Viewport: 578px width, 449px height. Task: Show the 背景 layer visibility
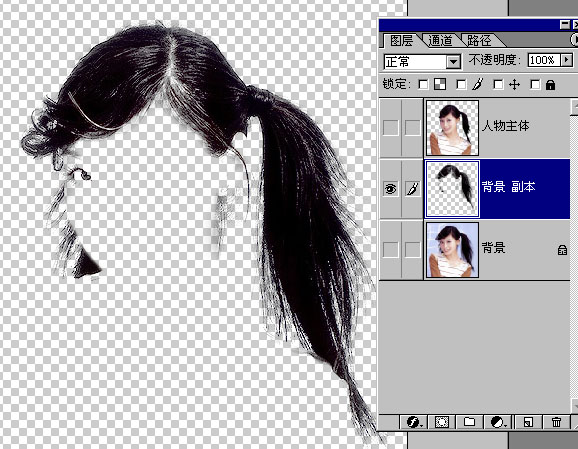(x=390, y=250)
